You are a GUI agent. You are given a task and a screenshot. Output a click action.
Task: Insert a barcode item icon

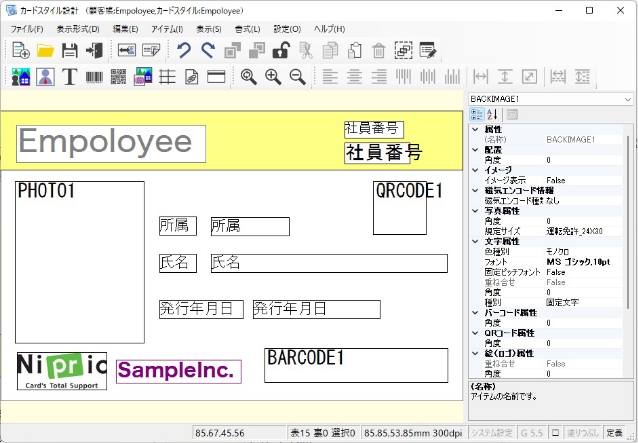pos(94,76)
